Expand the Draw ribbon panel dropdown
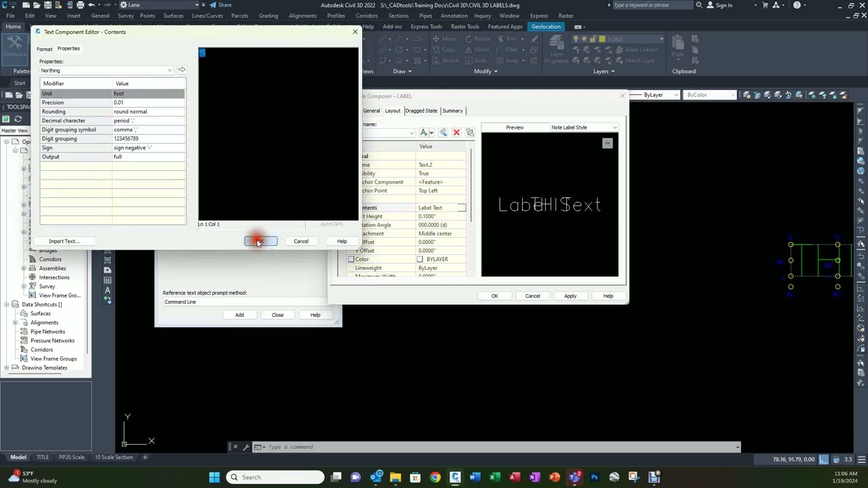868x488 pixels. [402, 71]
